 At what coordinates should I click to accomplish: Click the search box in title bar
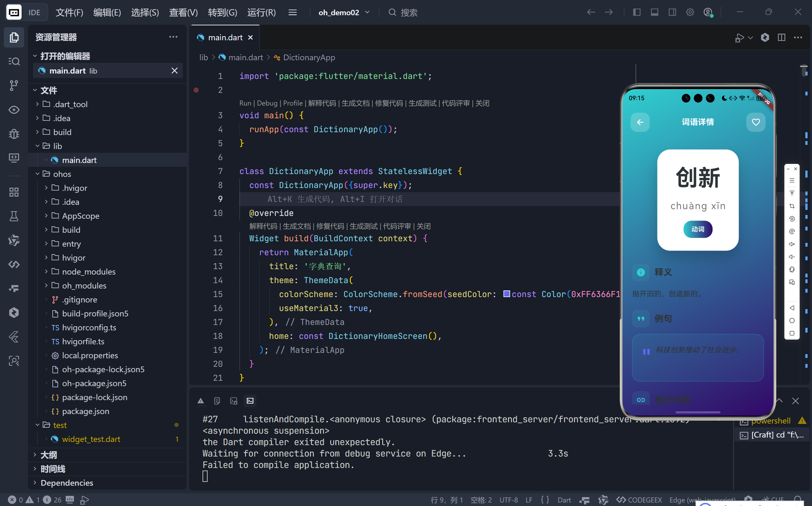(409, 12)
